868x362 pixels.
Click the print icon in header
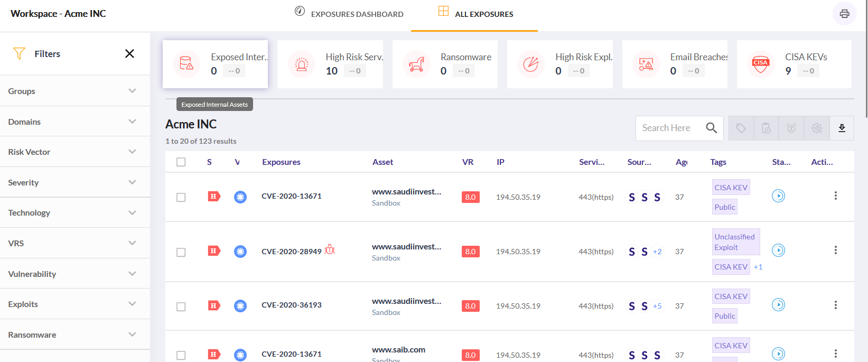point(844,14)
